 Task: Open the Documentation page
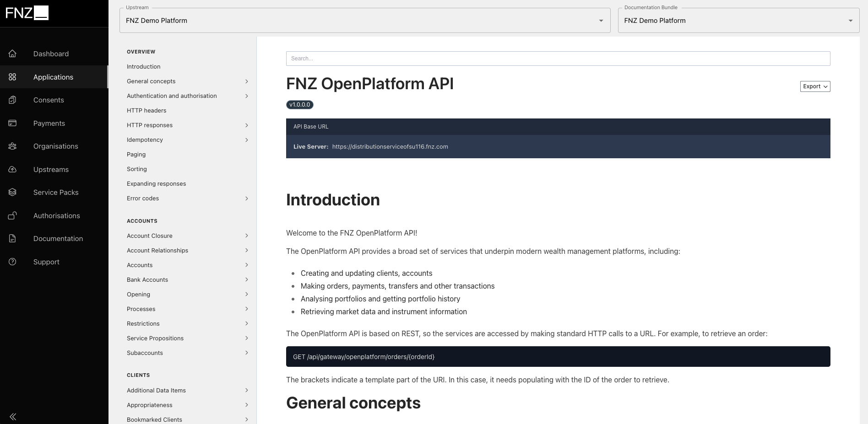coord(54,238)
